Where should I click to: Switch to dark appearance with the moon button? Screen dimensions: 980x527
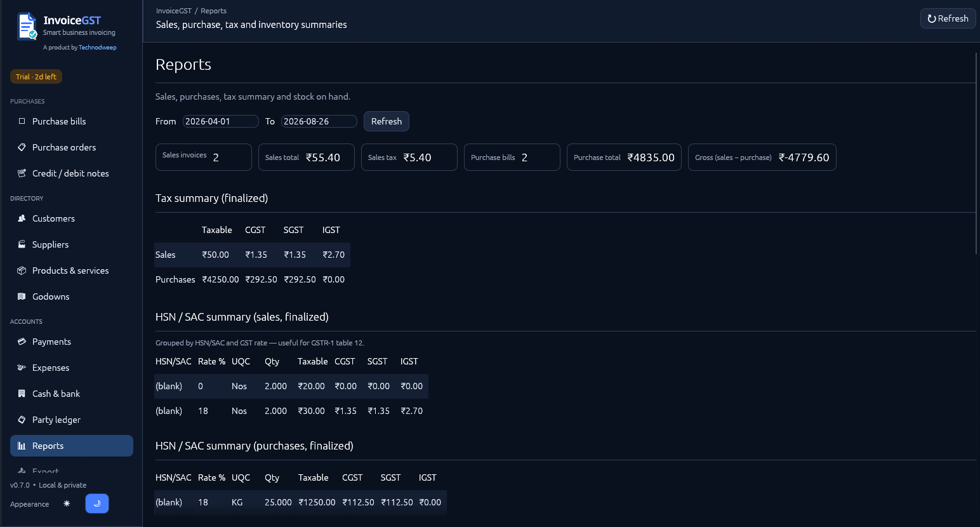[97, 504]
